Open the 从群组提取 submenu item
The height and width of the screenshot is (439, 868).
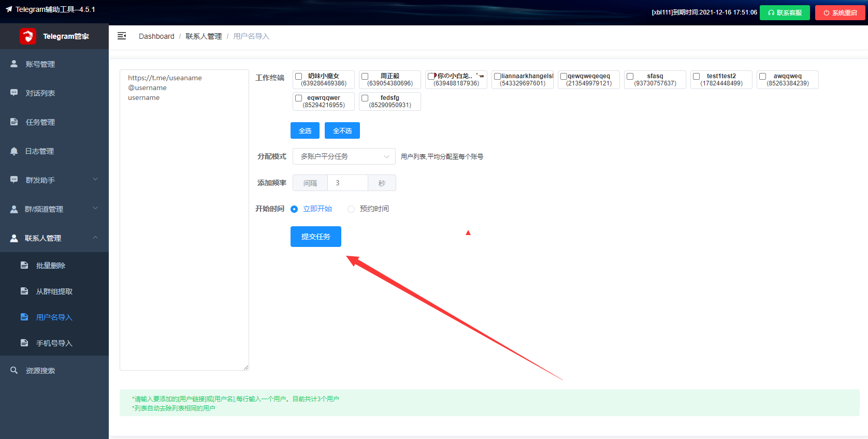tap(54, 291)
